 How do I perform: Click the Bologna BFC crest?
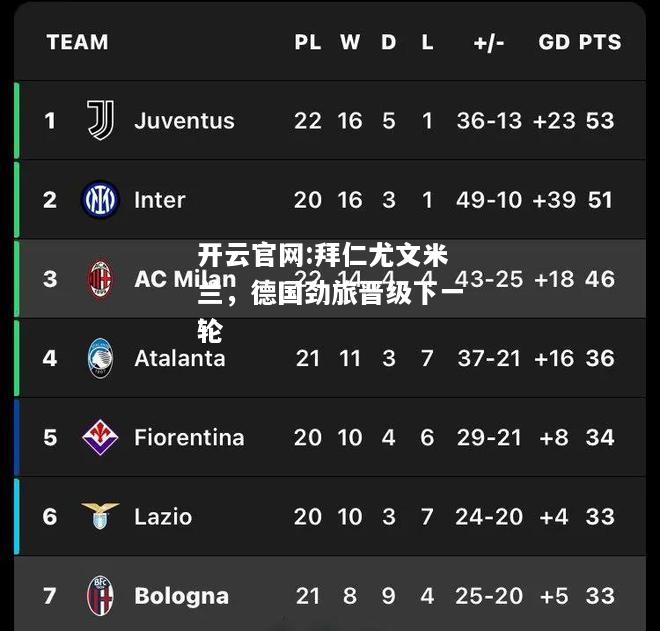(x=100, y=596)
